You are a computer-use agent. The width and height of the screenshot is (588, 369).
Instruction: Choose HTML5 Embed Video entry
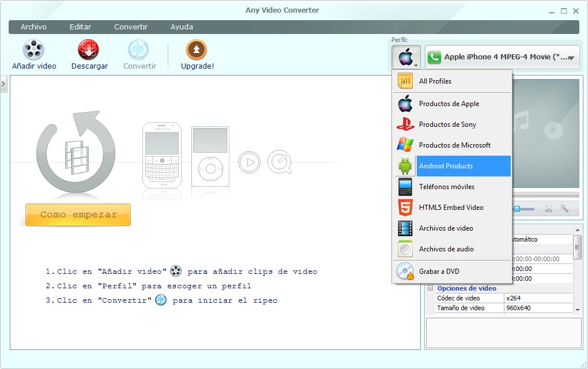click(x=453, y=208)
